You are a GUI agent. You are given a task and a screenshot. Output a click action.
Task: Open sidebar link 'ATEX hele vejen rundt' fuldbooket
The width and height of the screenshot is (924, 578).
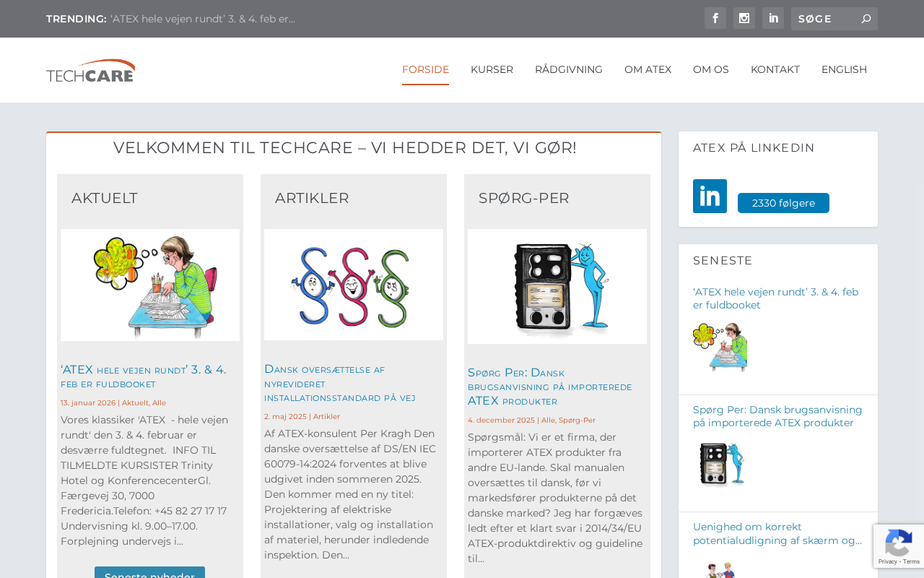tap(775, 298)
